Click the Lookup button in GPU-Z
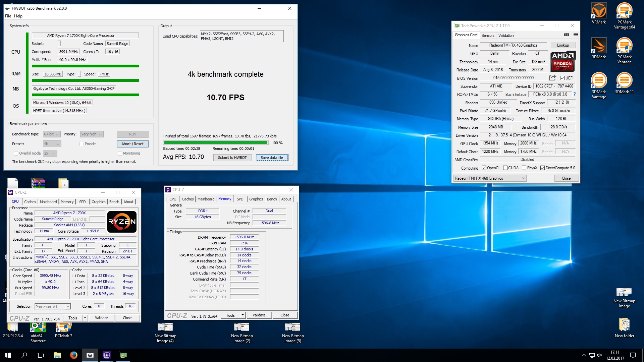This screenshot has height=362, width=644. pos(563,45)
